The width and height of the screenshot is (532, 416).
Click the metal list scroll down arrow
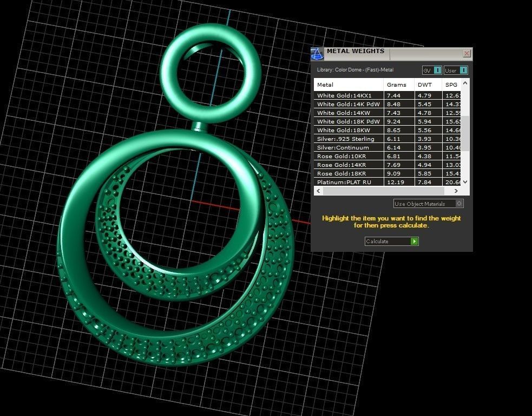pos(465,181)
